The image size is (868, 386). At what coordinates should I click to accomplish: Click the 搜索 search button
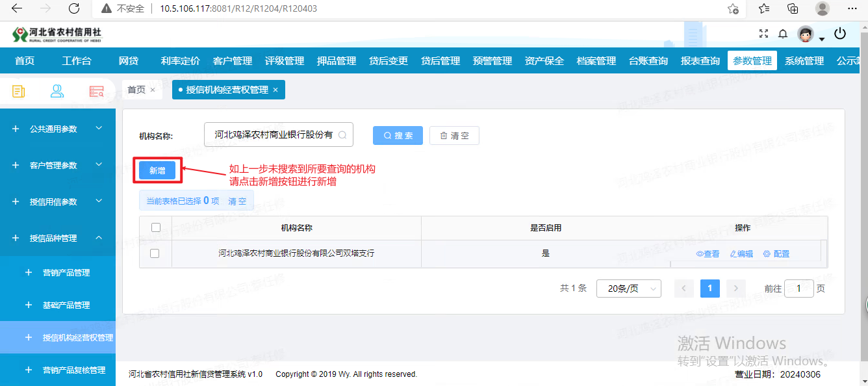pos(397,135)
